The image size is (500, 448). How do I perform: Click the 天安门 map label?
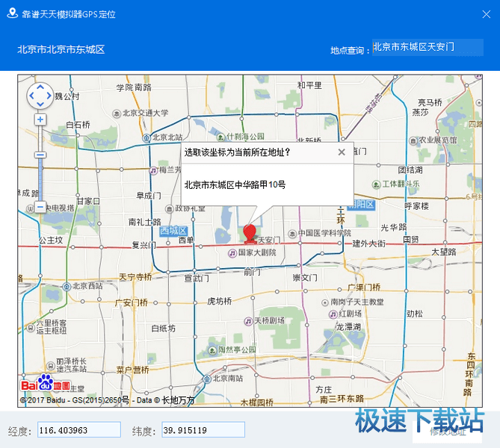(x=269, y=240)
